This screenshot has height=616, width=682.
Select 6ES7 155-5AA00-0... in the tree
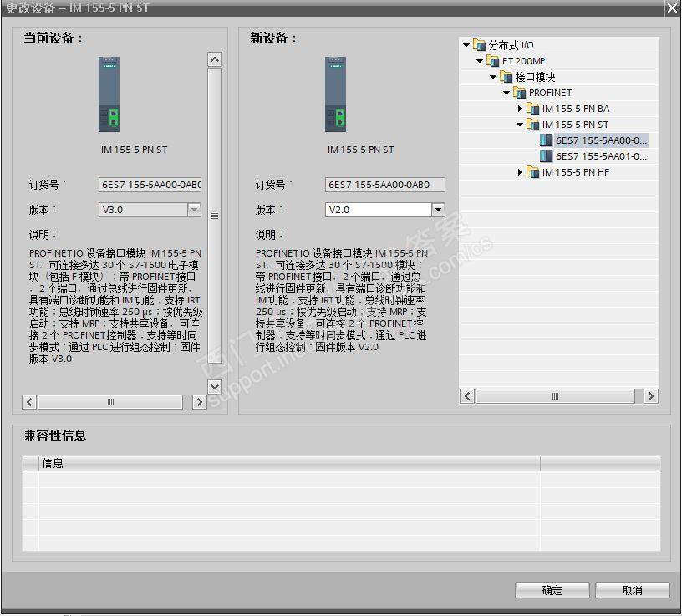tap(601, 140)
